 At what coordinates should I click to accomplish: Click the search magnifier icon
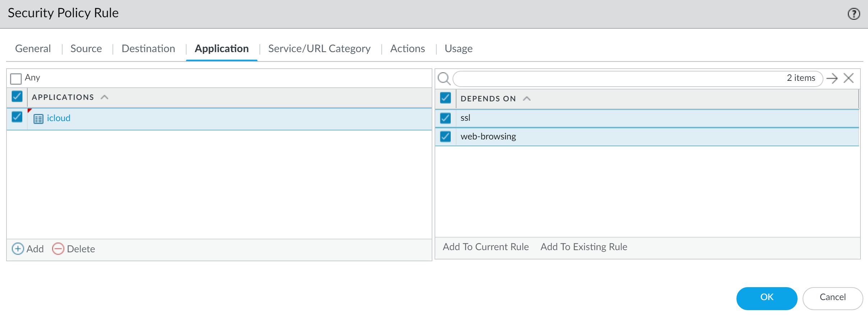tap(444, 78)
